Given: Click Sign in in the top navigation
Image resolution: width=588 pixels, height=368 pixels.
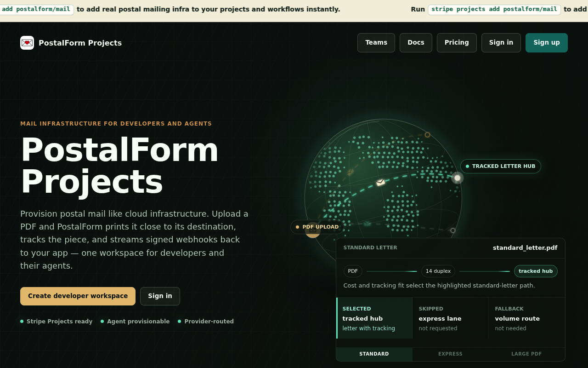Looking at the screenshot, I should (x=501, y=43).
